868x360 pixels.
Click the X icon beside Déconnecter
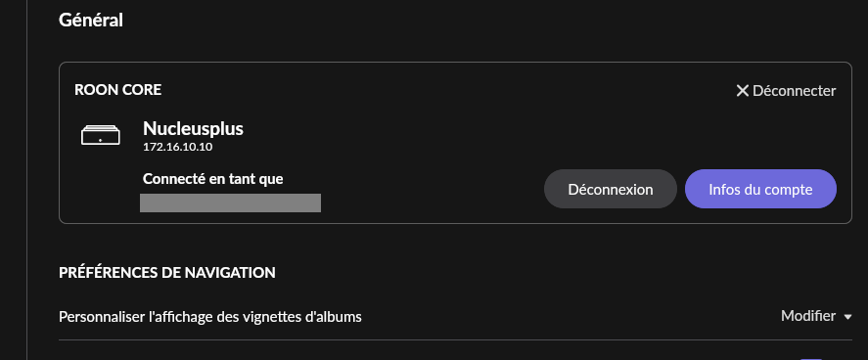pos(743,91)
